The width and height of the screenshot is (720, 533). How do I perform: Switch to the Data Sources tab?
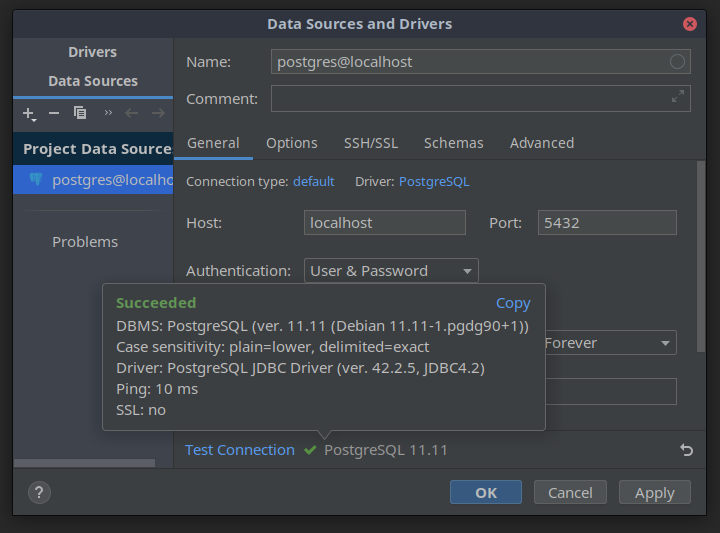(x=93, y=81)
